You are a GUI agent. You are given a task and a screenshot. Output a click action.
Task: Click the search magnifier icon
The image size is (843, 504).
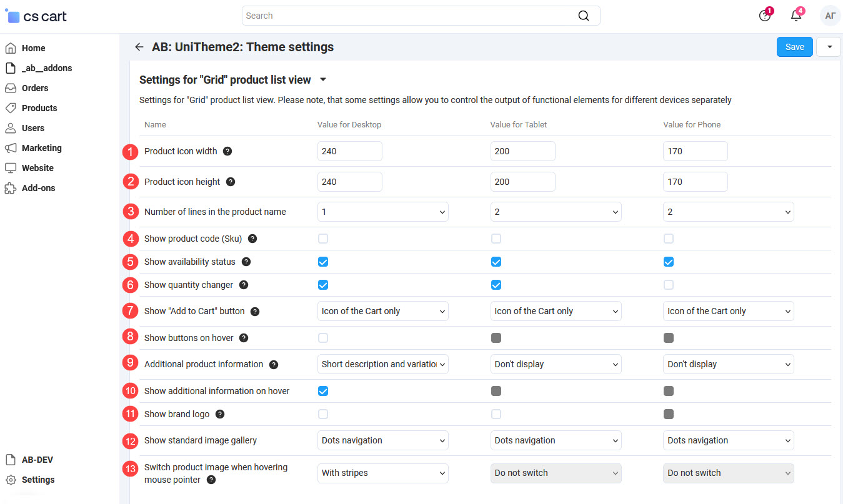(x=583, y=16)
